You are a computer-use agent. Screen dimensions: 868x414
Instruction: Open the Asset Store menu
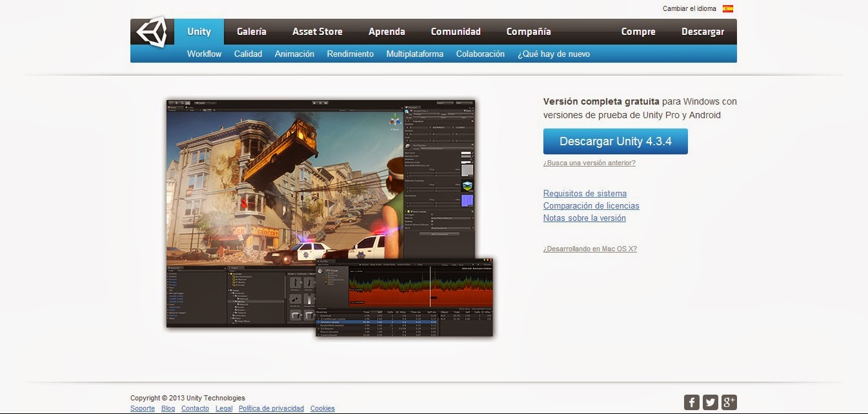click(317, 31)
